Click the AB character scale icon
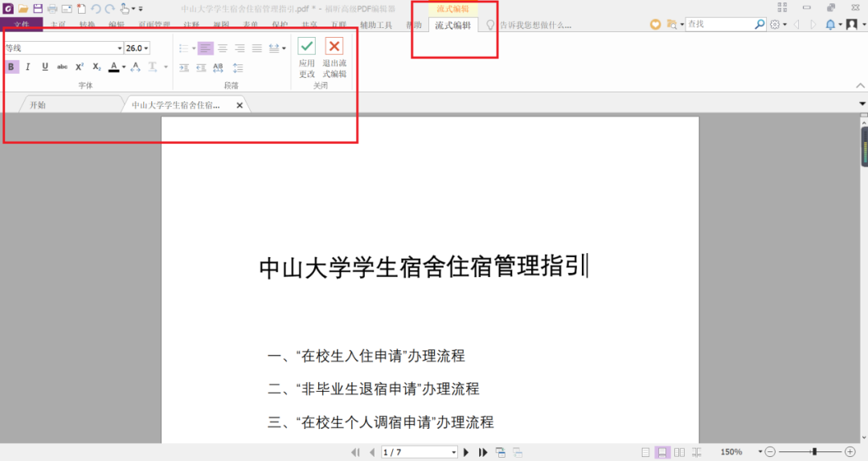Viewport: 868px width, 461px height. (218, 67)
